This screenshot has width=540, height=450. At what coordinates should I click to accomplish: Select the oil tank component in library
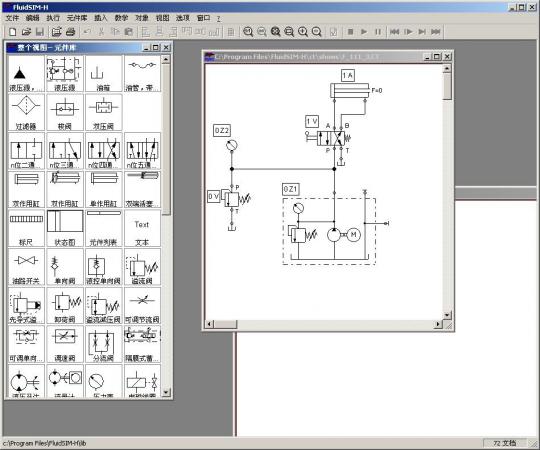103,74
